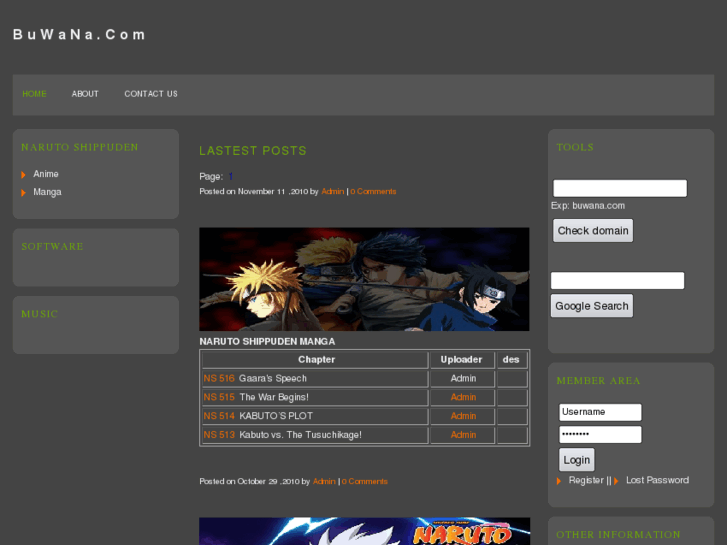Click Admin uploader link in NS 515 row
The width and height of the screenshot is (727, 545).
(x=463, y=398)
